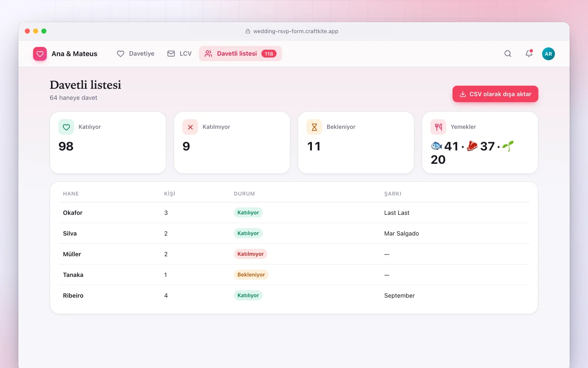Click the meat emoji in Yemekler card
This screenshot has width=588, height=368.
[472, 146]
